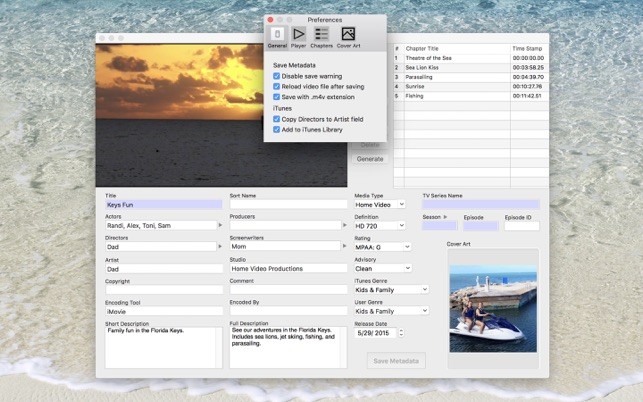Toggle Reload video file after saving

coord(277,87)
